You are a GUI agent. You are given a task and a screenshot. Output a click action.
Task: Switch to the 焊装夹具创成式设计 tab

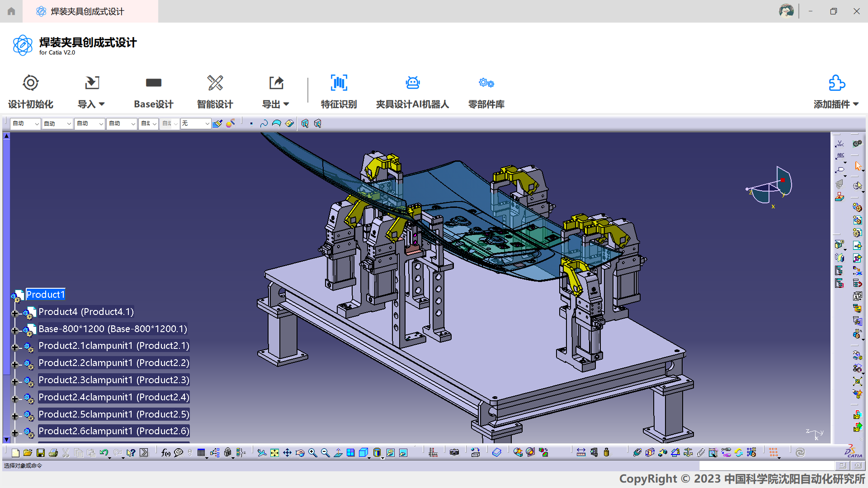coord(87,11)
